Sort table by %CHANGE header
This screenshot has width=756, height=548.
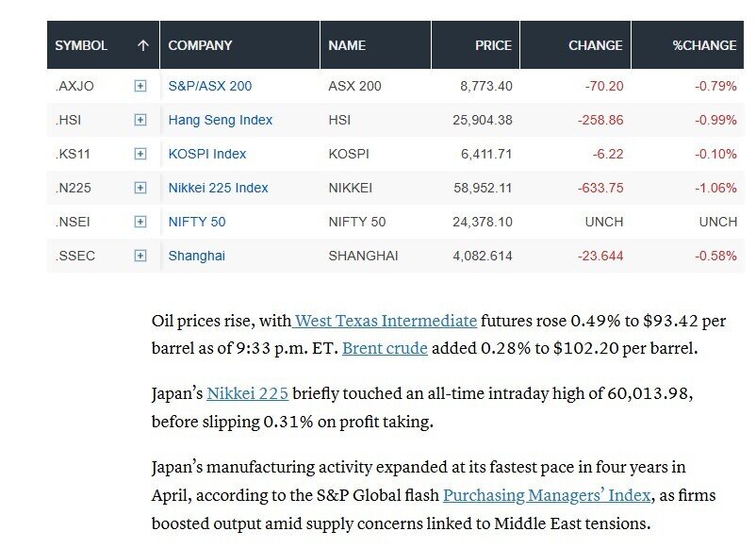tap(704, 45)
